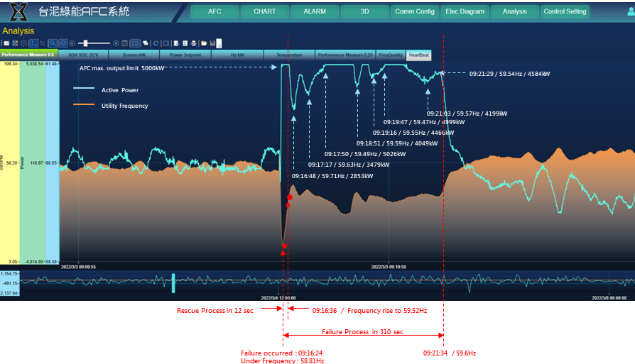
Task: Click the gauge clock icon in toolbar
Action: [x=23, y=43]
